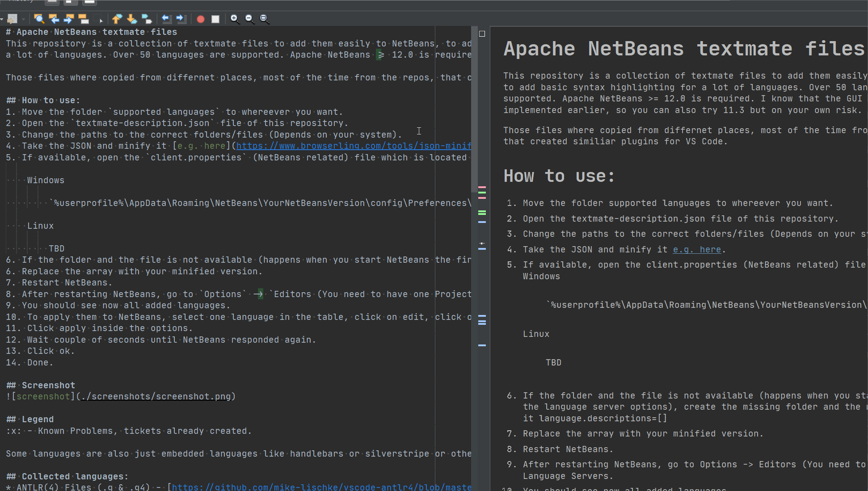Viewport: 868px width, 491px height.
Task: Jump to next bookmark
Action: click(x=131, y=19)
